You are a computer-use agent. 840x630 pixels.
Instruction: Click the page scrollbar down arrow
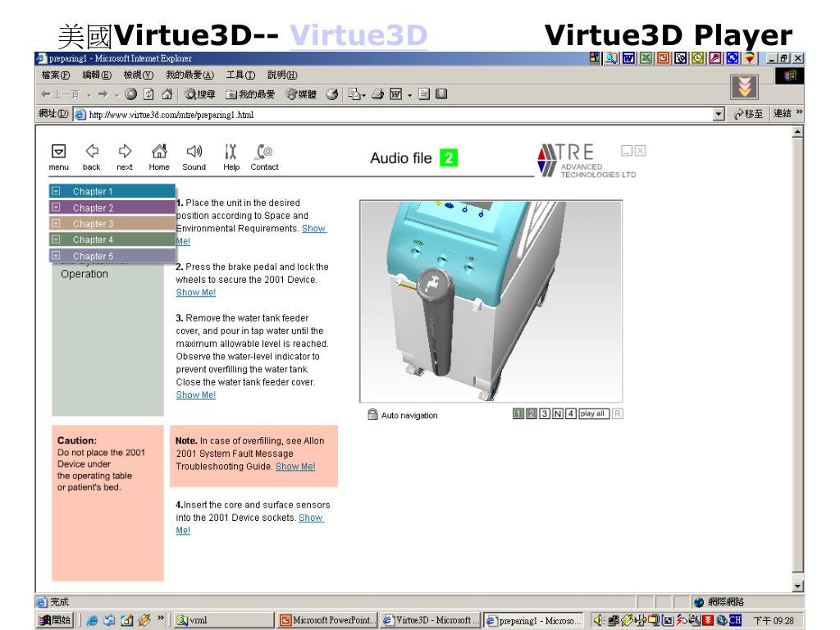coord(797,586)
